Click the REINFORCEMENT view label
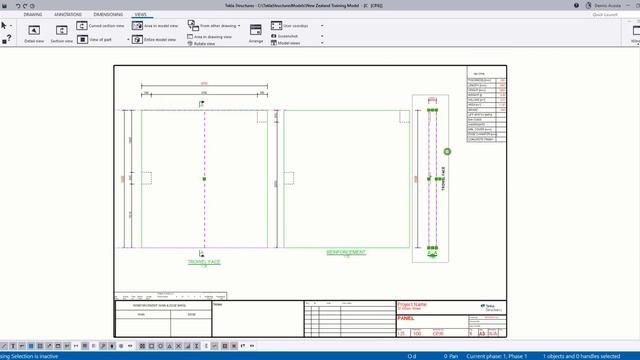Screen dimensions: 640x360 coord(346,252)
